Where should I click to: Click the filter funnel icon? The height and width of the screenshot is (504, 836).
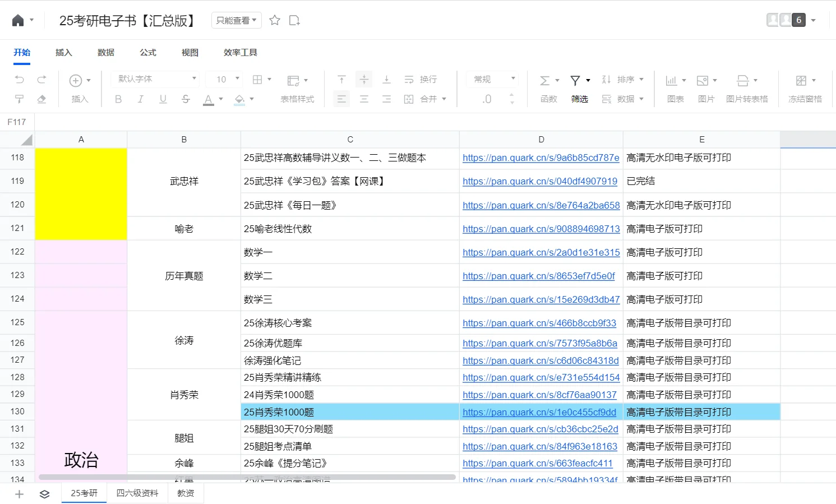[575, 80]
